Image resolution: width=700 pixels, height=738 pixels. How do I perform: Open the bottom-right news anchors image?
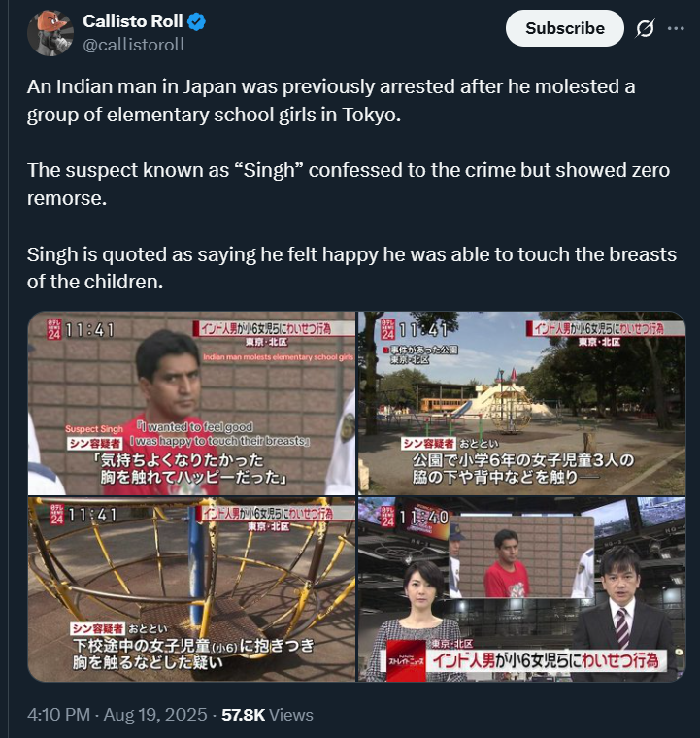521,589
